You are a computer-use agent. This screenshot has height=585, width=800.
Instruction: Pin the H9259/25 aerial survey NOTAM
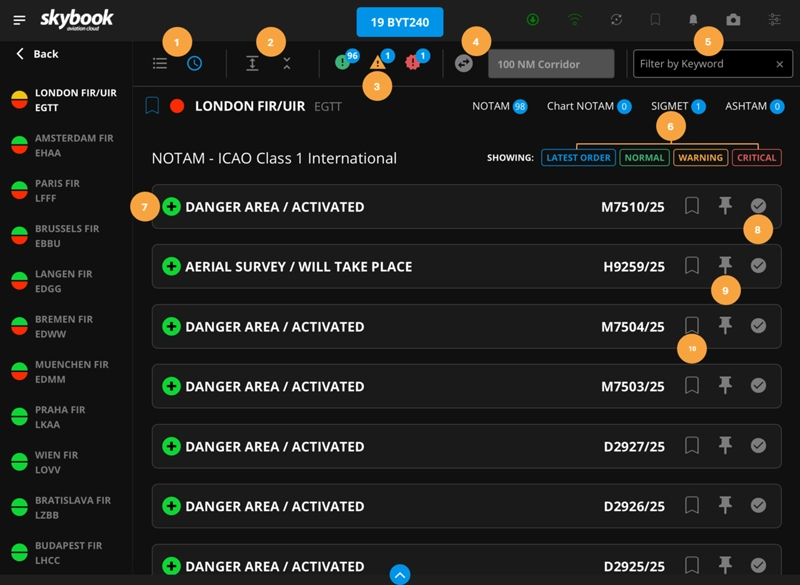tap(726, 266)
